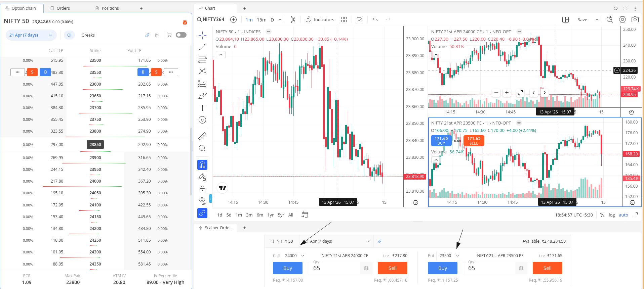Viewport: 644px width, 289px height.
Task: Expand the Call strike 24000 dropdown
Action: (x=294, y=255)
